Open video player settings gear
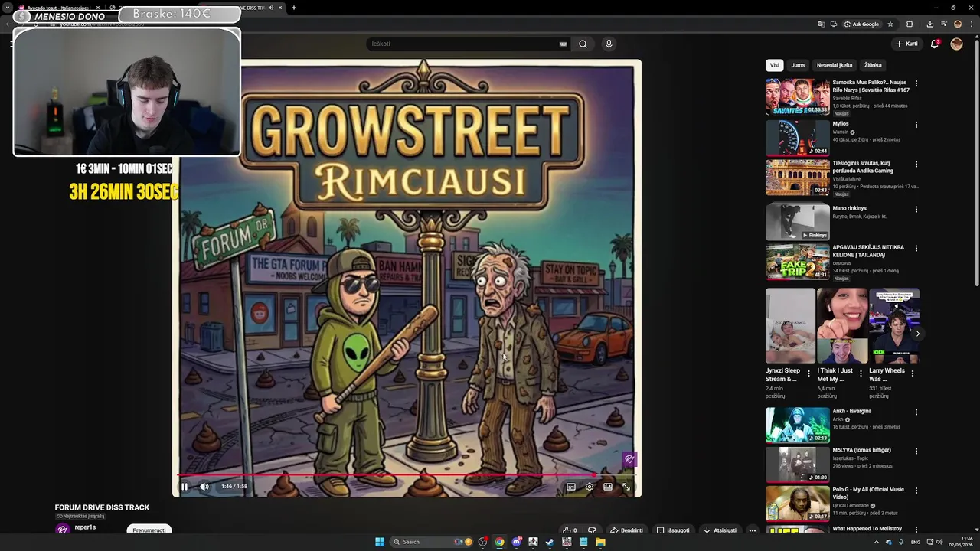Image resolution: width=980 pixels, height=551 pixels. pyautogui.click(x=590, y=487)
